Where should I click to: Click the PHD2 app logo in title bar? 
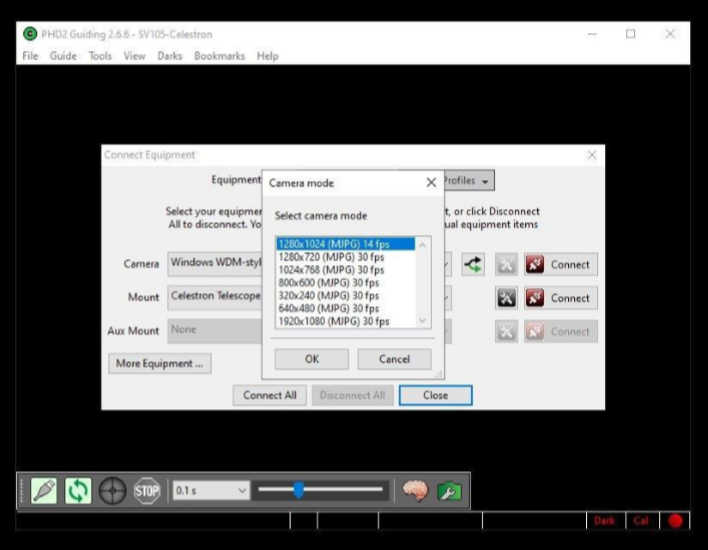click(30, 34)
